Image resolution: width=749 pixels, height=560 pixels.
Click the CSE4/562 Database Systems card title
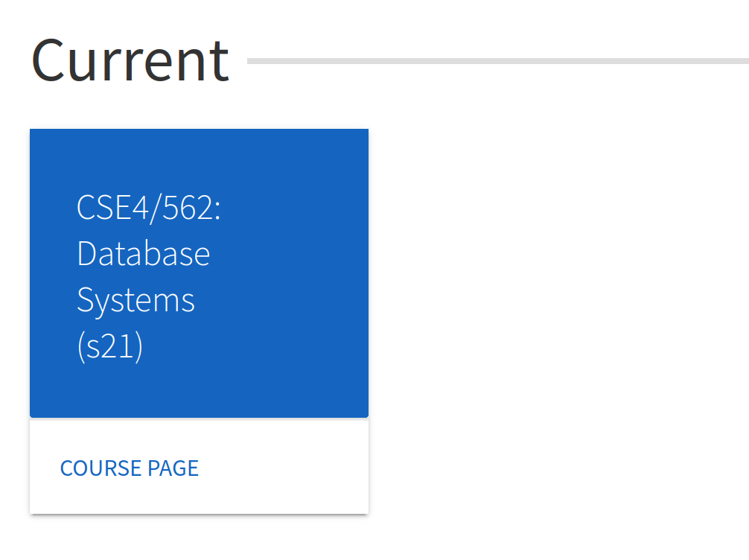148,277
